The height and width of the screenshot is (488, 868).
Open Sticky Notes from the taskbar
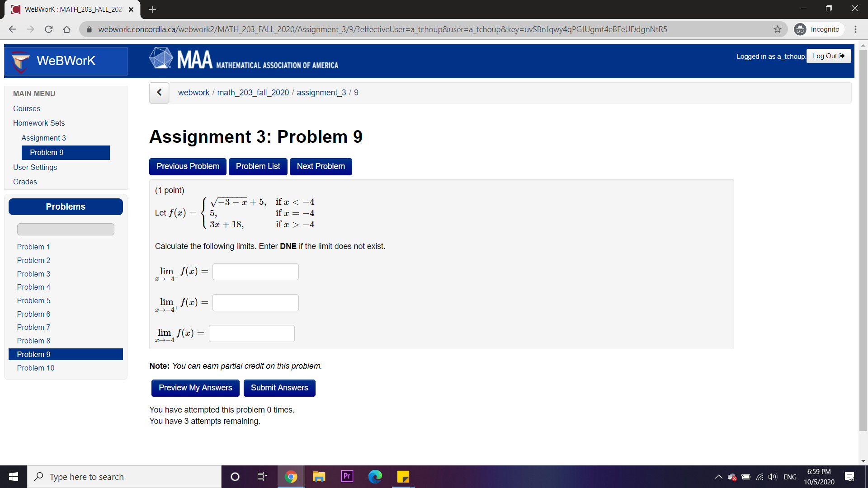coord(403,477)
